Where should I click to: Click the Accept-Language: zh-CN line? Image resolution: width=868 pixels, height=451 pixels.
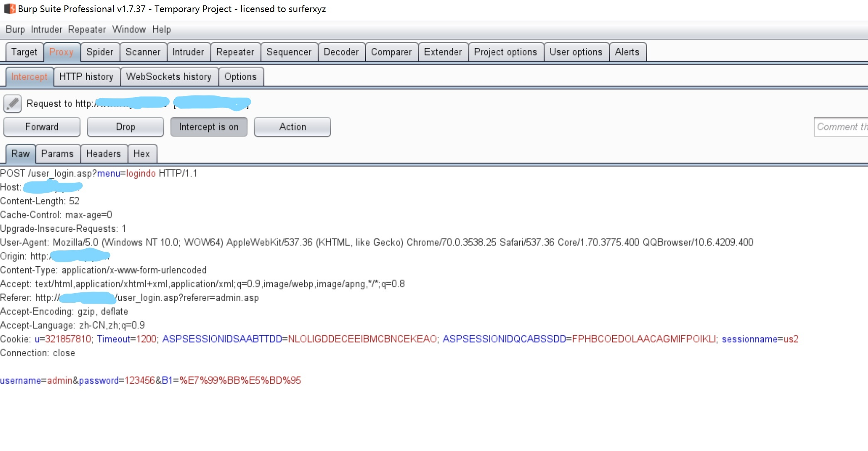[x=73, y=325]
